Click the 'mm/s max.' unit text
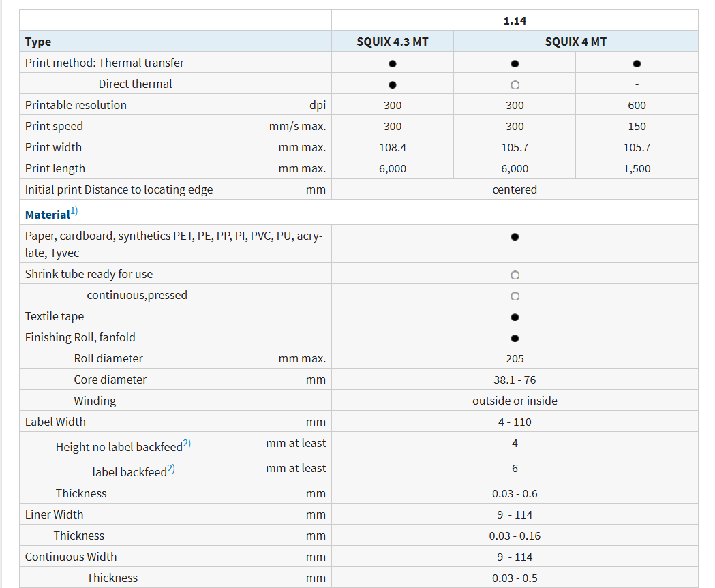Viewport: 715px width, 588px height. click(298, 126)
